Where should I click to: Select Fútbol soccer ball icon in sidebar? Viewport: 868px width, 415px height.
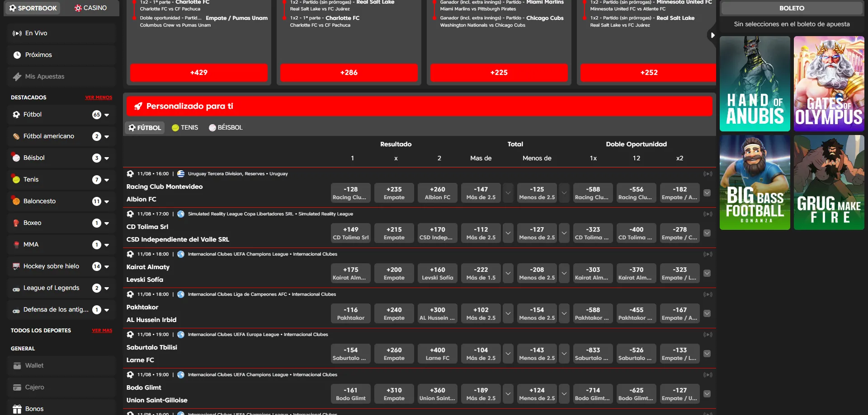point(16,115)
